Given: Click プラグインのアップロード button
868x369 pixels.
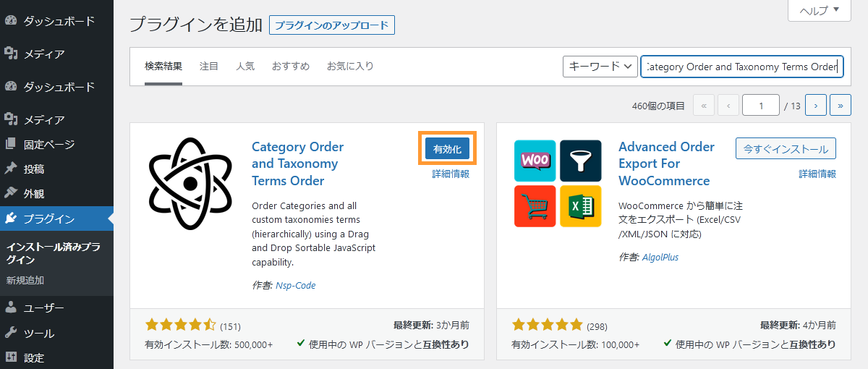Looking at the screenshot, I should tap(332, 25).
